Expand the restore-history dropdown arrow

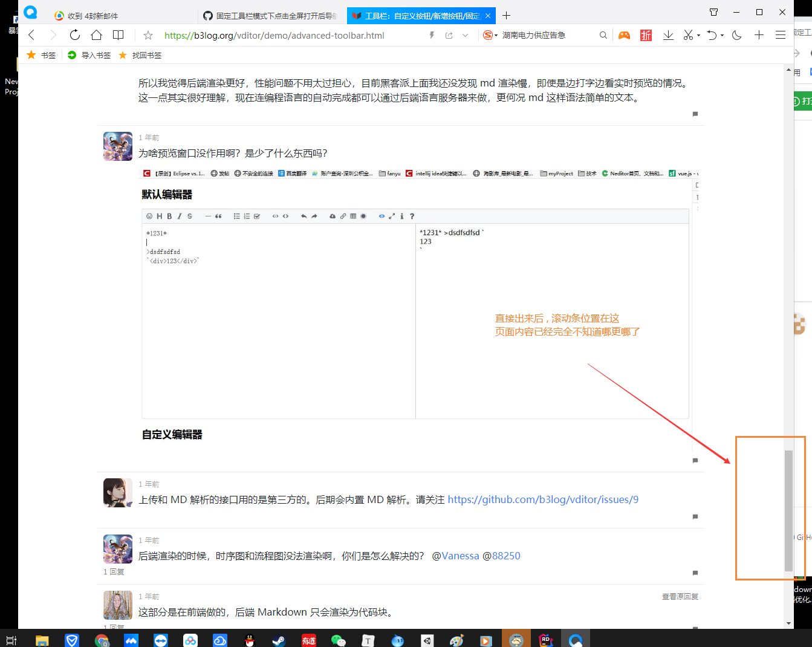tap(722, 35)
